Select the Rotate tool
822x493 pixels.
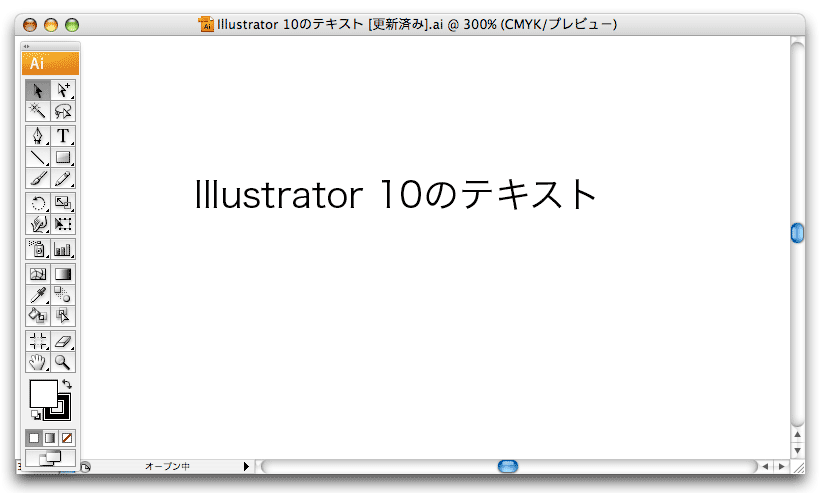tap(38, 203)
